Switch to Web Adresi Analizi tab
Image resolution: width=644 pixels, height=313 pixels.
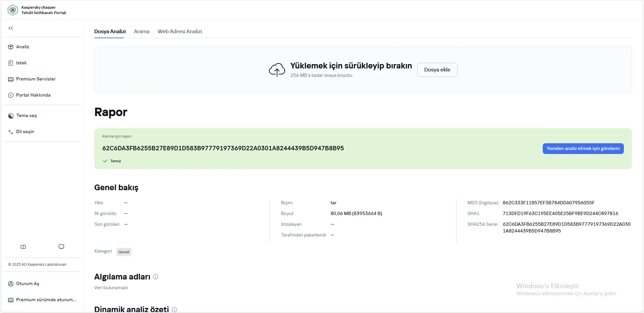[x=180, y=31]
